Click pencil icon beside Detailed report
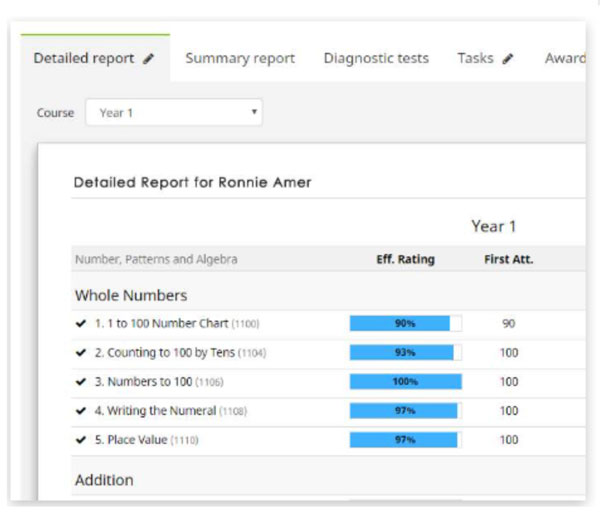Screen dimensions: 600x519 pyautogui.click(x=149, y=59)
